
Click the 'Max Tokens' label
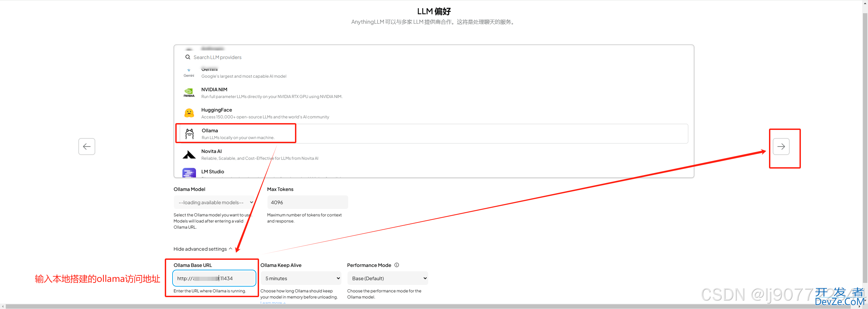click(280, 189)
